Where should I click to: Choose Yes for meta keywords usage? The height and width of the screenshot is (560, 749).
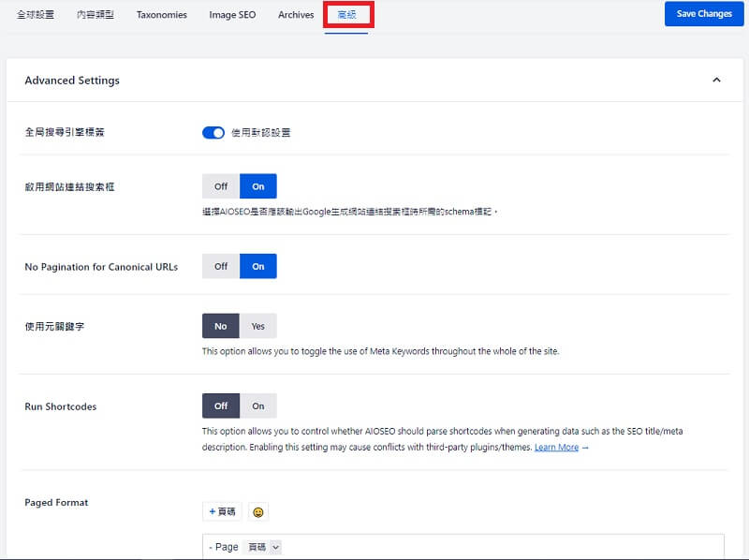point(258,326)
